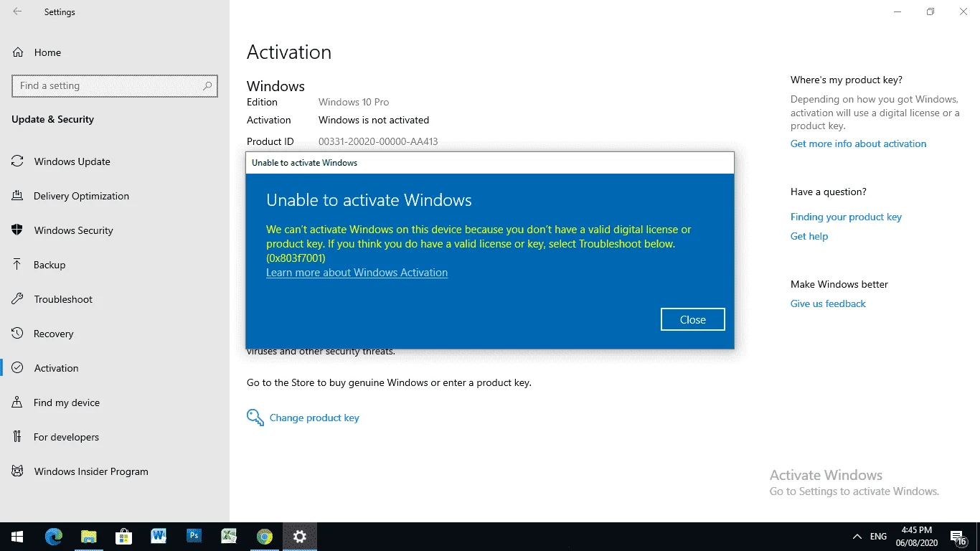Select Delivery Optimization in sidebar

tap(70, 196)
